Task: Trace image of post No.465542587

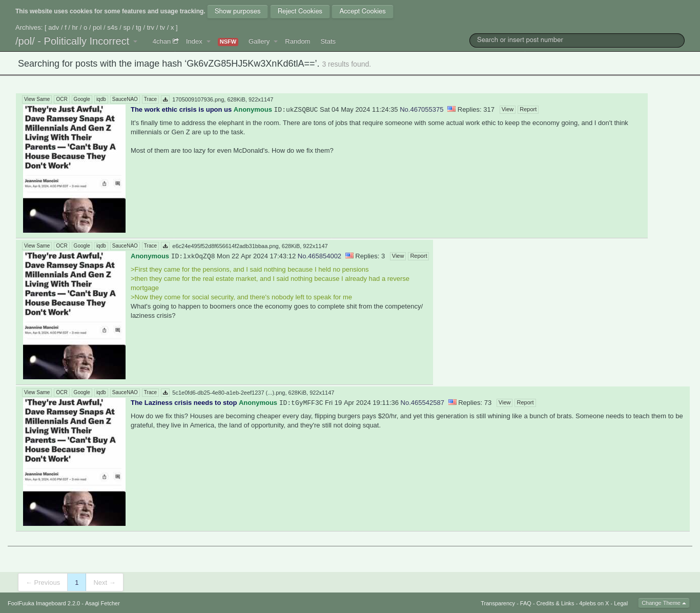Action: coord(150,393)
